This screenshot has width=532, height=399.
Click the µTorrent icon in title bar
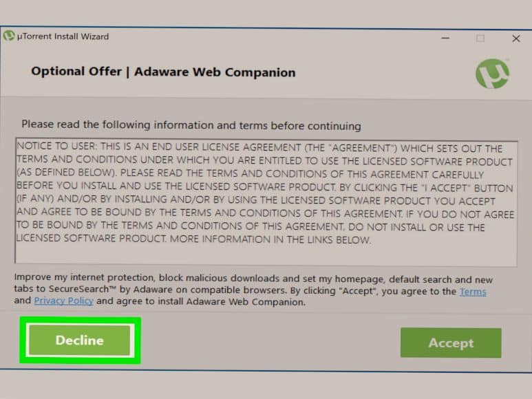(x=9, y=36)
